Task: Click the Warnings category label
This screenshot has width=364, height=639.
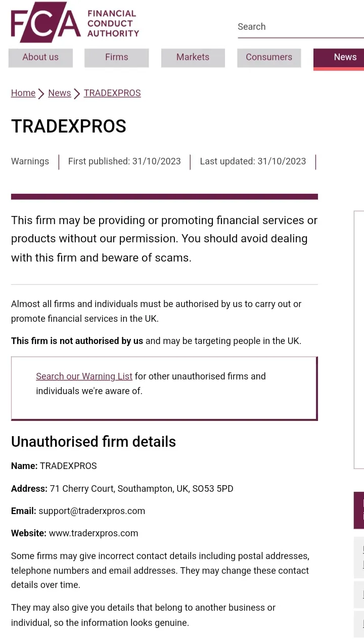Action: point(30,161)
